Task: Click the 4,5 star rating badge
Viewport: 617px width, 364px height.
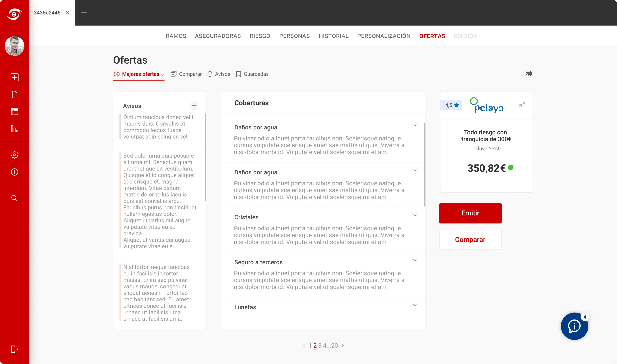Action: click(452, 105)
